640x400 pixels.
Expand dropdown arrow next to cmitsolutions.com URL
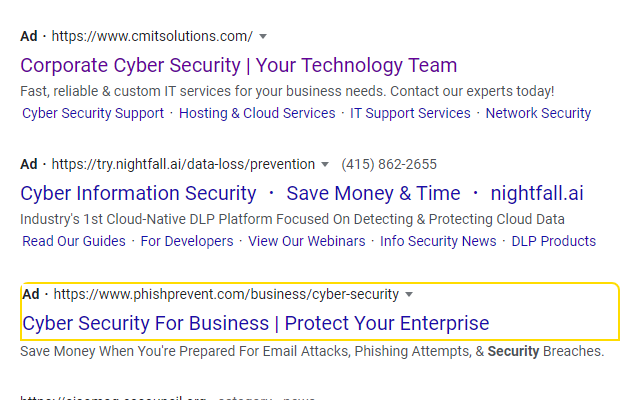click(263, 37)
